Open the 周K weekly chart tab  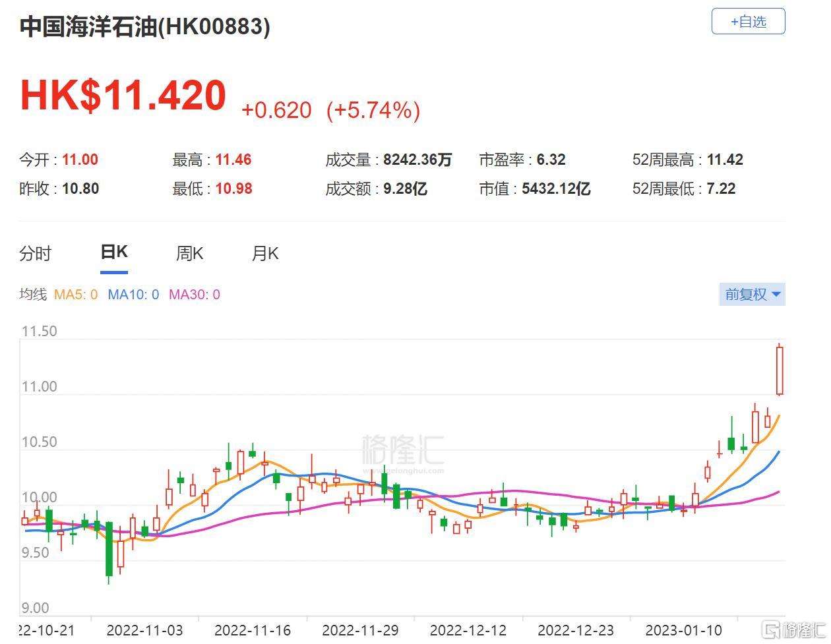tap(189, 254)
